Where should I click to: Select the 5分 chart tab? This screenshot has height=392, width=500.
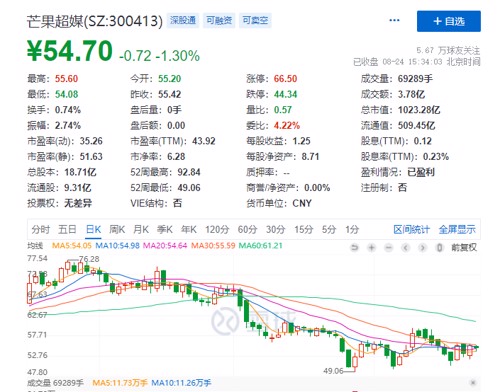pyautogui.click(x=329, y=229)
